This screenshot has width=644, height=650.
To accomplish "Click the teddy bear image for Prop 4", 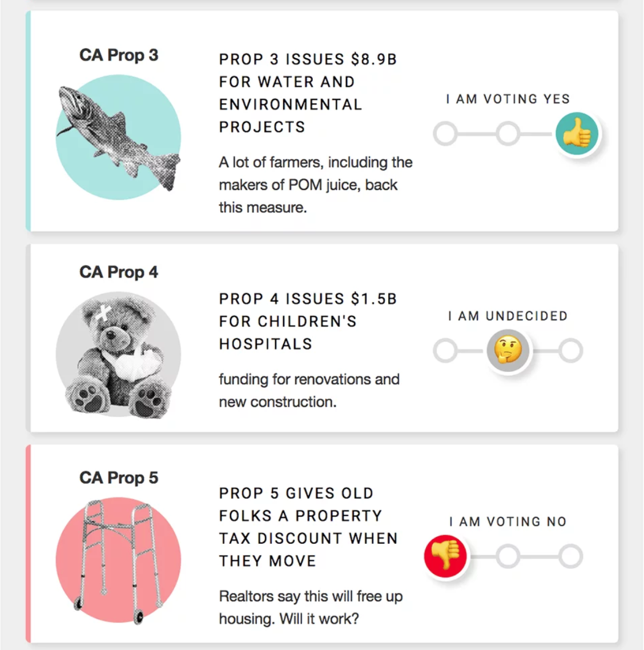I will pyautogui.click(x=118, y=354).
